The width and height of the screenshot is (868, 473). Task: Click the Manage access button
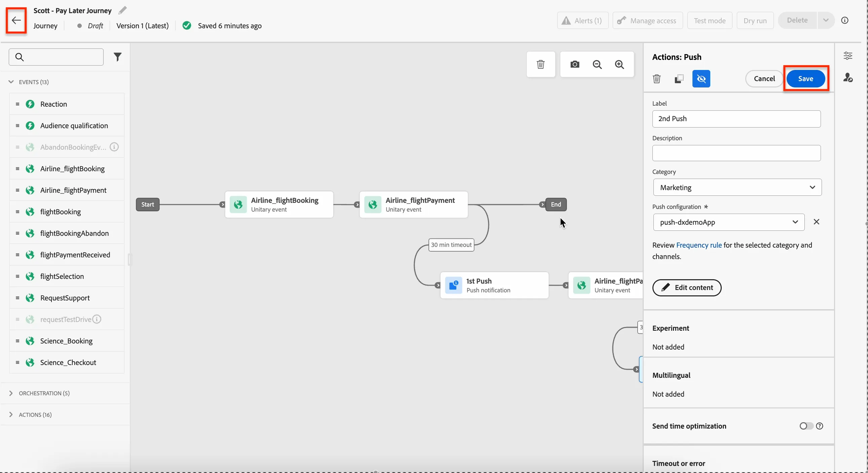[x=648, y=21]
